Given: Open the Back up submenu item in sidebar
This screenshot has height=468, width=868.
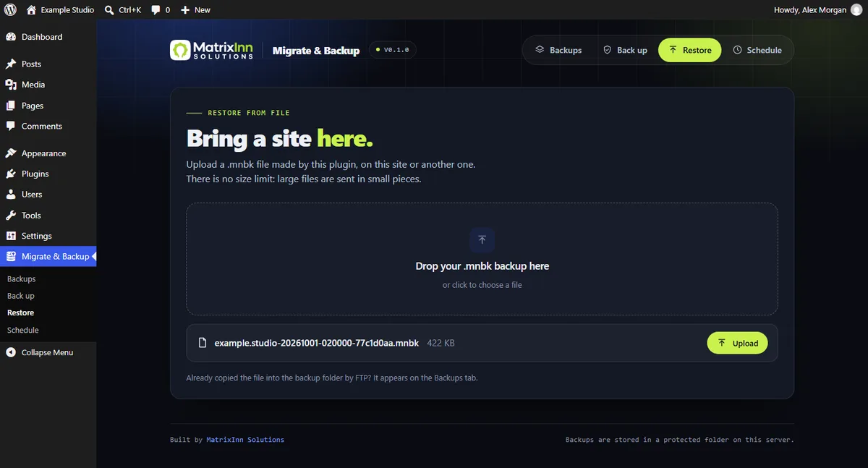Looking at the screenshot, I should (21, 296).
